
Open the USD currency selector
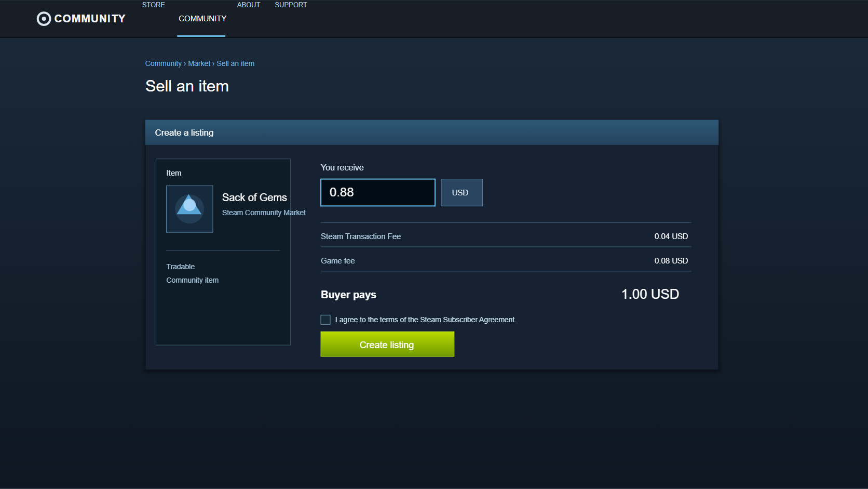tap(462, 192)
